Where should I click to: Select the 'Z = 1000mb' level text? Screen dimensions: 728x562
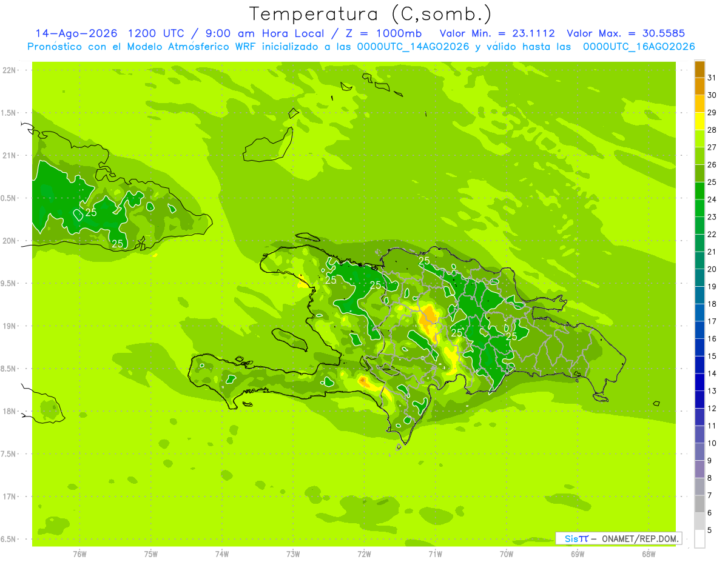coord(385,33)
